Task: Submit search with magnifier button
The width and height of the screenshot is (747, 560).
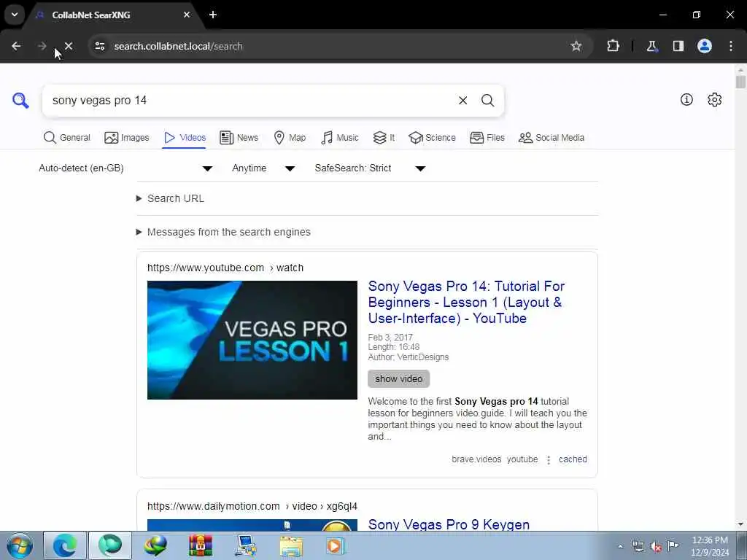Action: click(487, 101)
